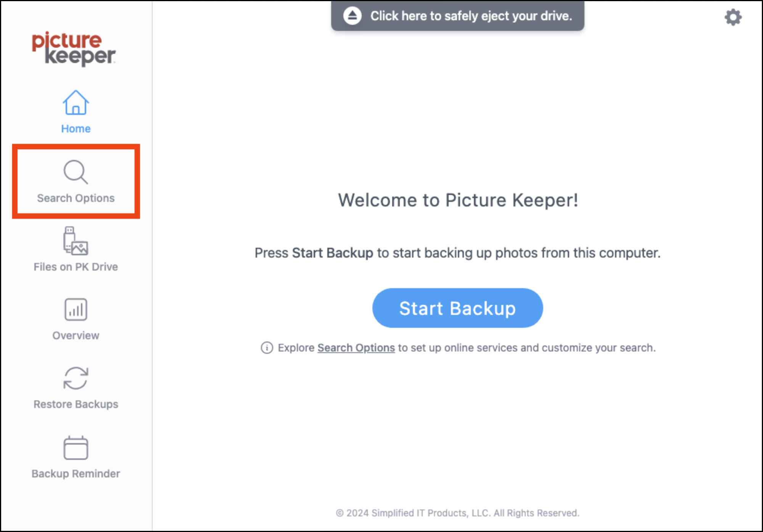Select the Search Options magnifier icon
This screenshot has width=763, height=532.
point(76,172)
